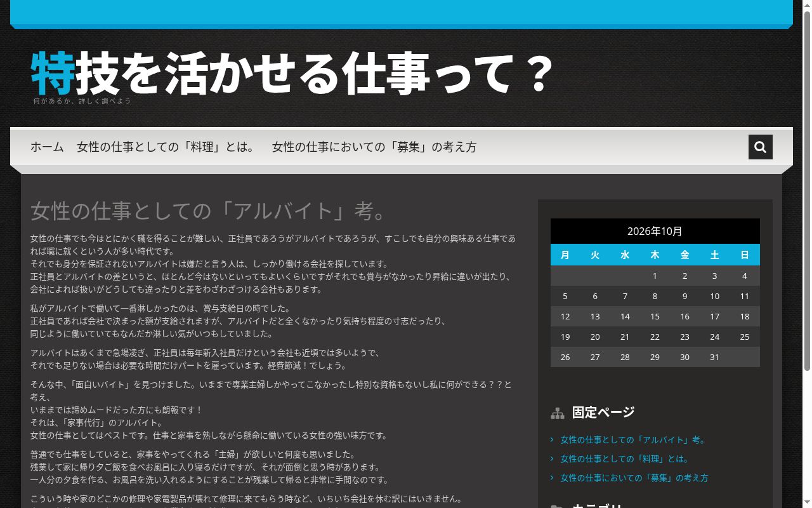
Task: Open the search magnifier icon
Action: tap(760, 147)
